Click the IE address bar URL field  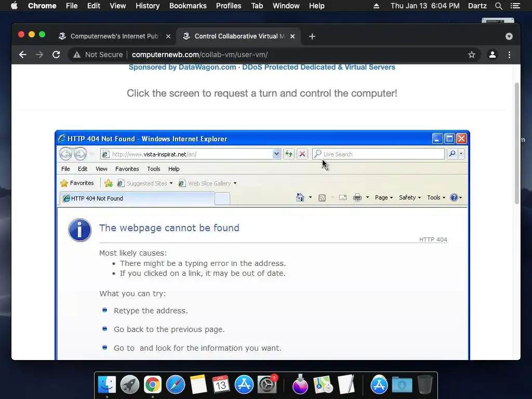191,154
